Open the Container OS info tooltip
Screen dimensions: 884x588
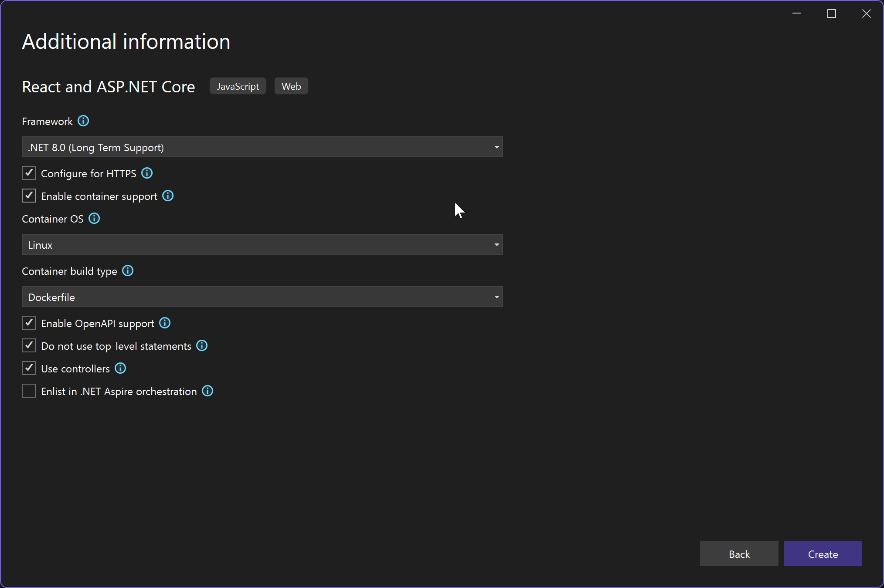tap(94, 219)
